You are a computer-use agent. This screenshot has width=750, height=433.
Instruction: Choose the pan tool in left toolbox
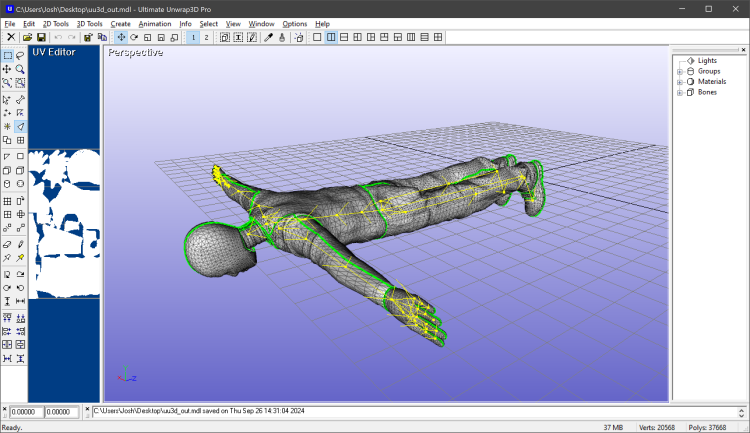click(7, 69)
